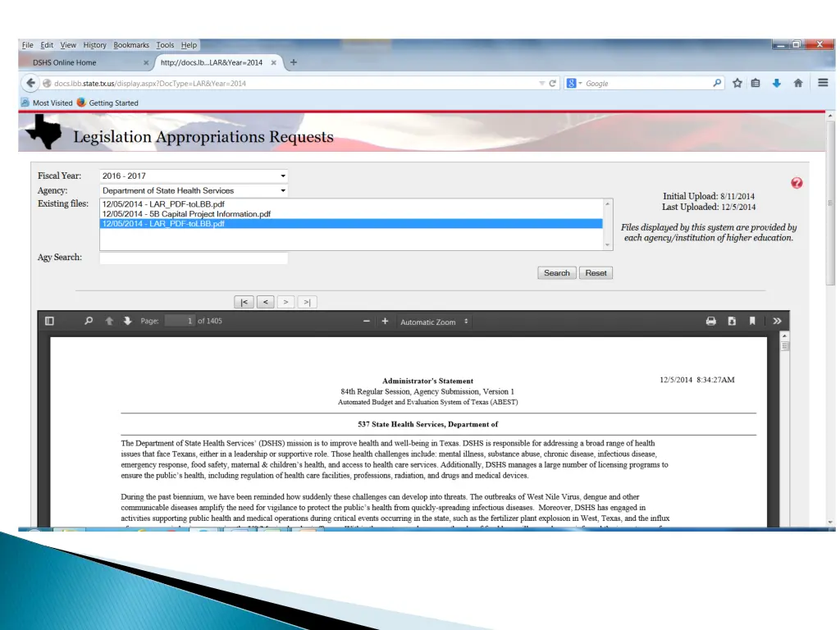This screenshot has width=840, height=630.
Task: Open the History menu
Action: pos(94,45)
